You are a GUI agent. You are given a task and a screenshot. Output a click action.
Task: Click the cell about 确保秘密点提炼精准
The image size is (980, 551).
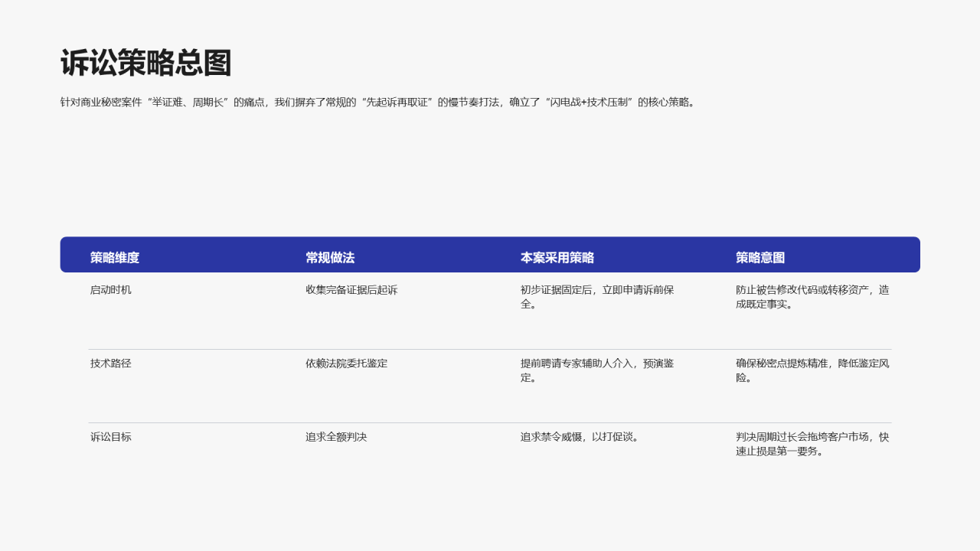pos(809,370)
